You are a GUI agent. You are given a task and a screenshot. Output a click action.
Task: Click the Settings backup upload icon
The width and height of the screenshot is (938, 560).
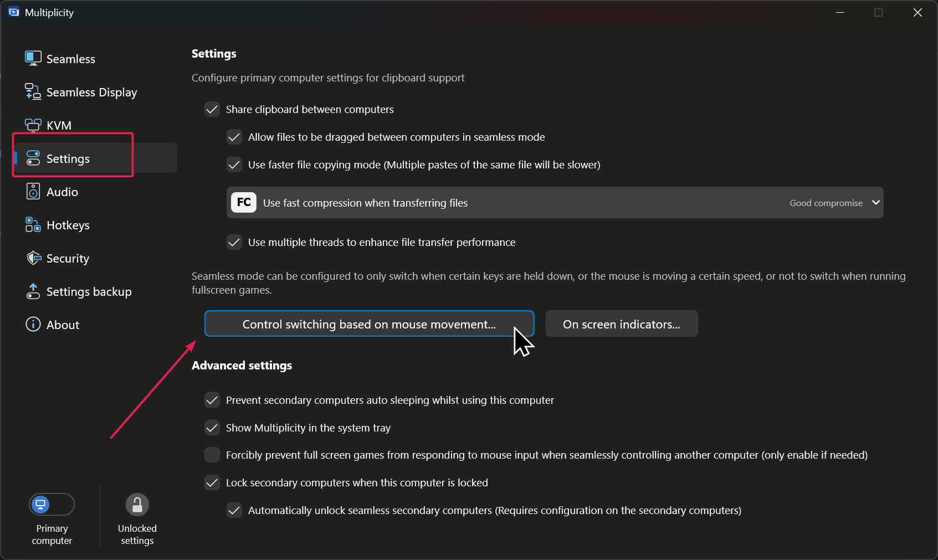33,291
